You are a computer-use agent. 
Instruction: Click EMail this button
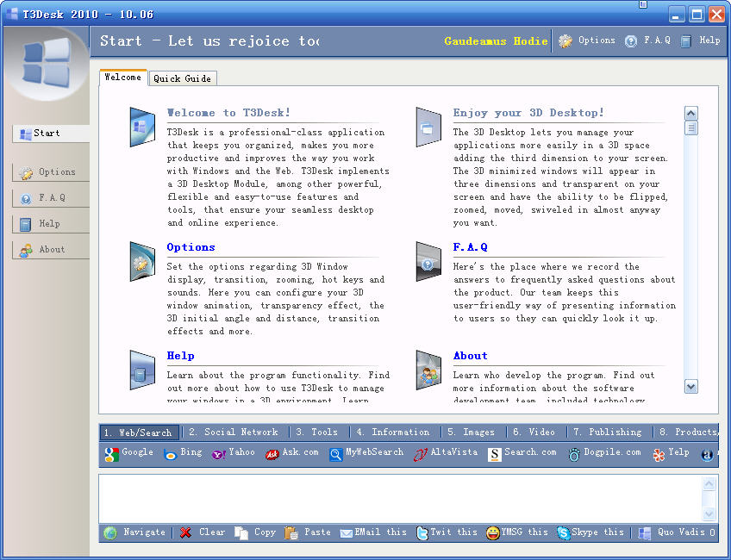373,532
